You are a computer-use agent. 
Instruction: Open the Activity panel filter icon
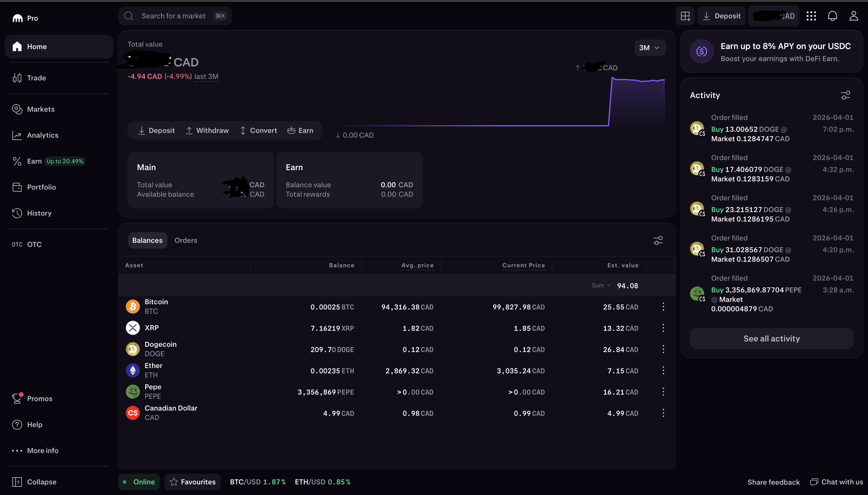coord(846,95)
